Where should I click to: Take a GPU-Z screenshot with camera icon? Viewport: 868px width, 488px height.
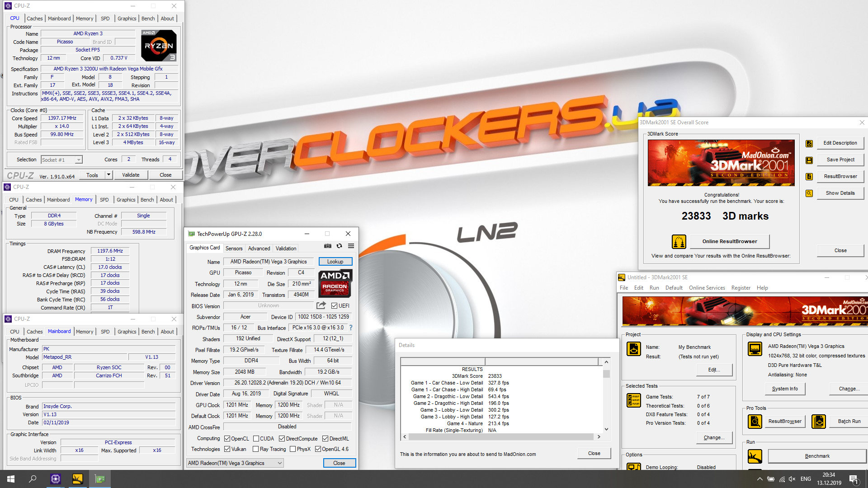click(x=328, y=246)
